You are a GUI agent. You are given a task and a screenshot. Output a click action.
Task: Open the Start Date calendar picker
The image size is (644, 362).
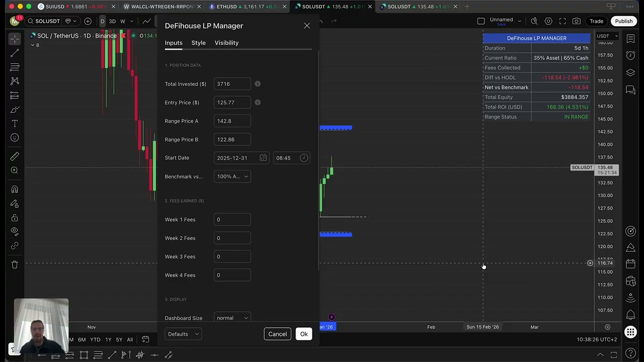click(263, 158)
